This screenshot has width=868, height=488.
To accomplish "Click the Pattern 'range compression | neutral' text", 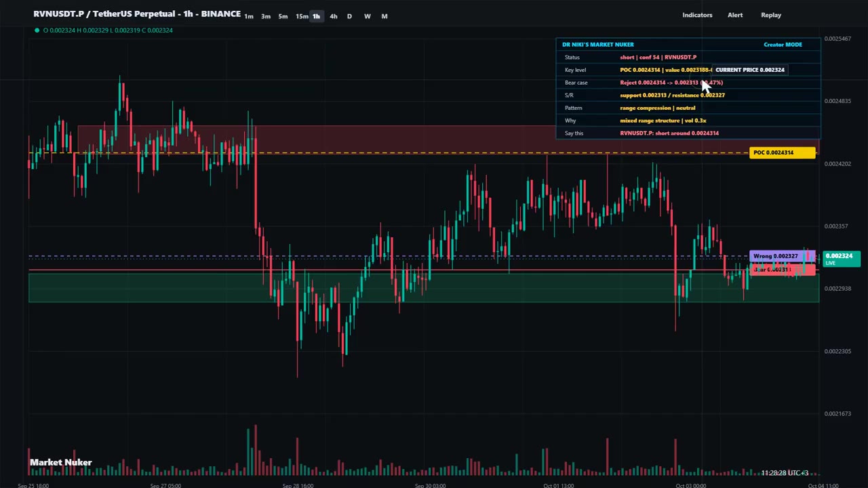I will click(657, 108).
